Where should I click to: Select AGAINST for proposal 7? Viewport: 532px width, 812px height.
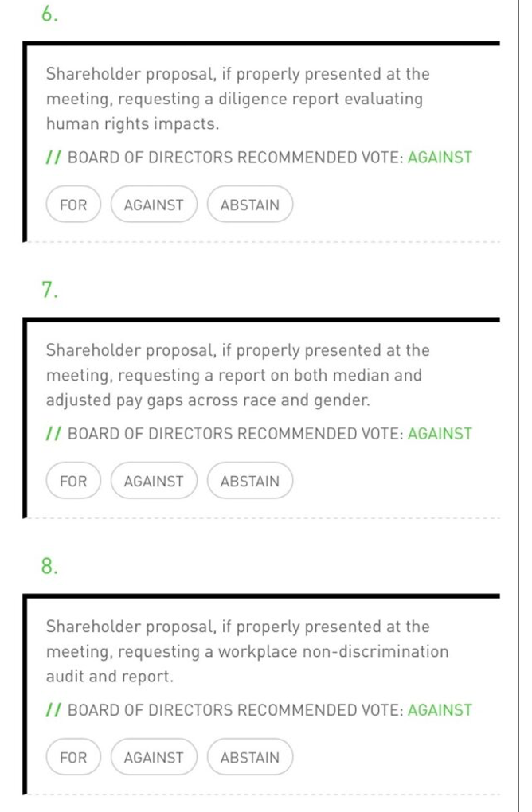pos(154,481)
